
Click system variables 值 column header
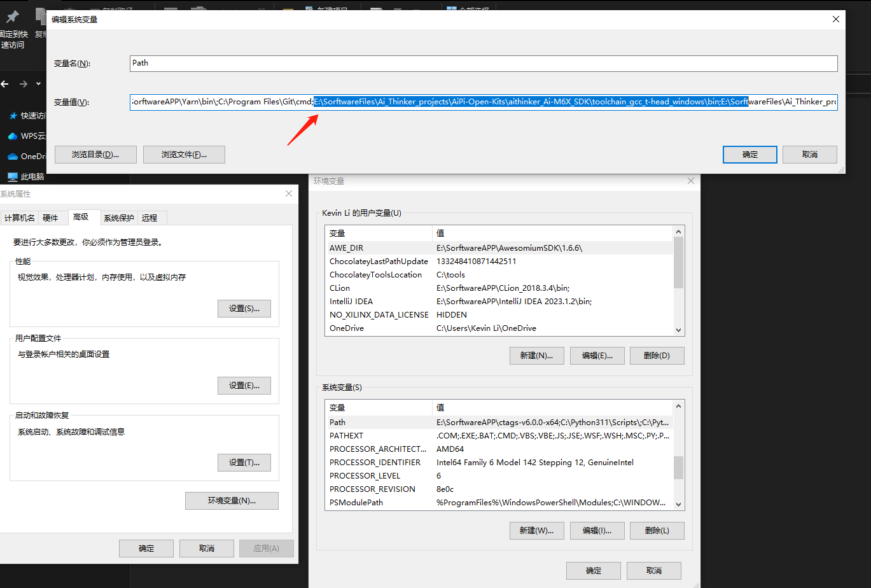point(552,408)
